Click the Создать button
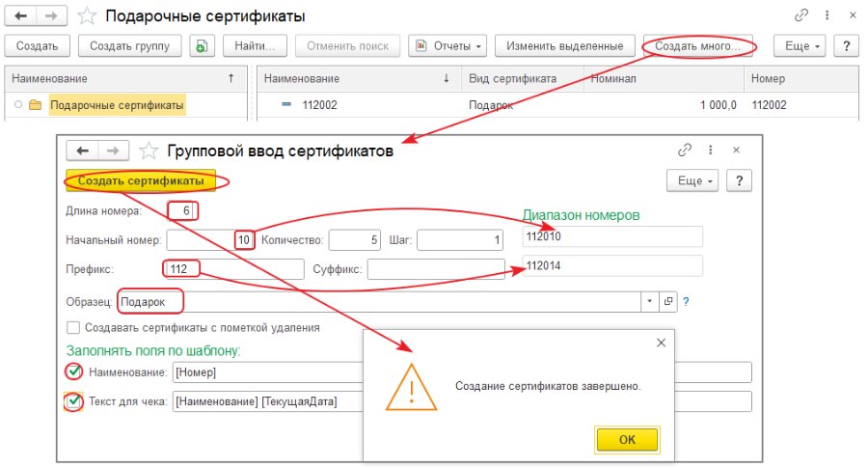This screenshot has width=868, height=468. tap(37, 46)
